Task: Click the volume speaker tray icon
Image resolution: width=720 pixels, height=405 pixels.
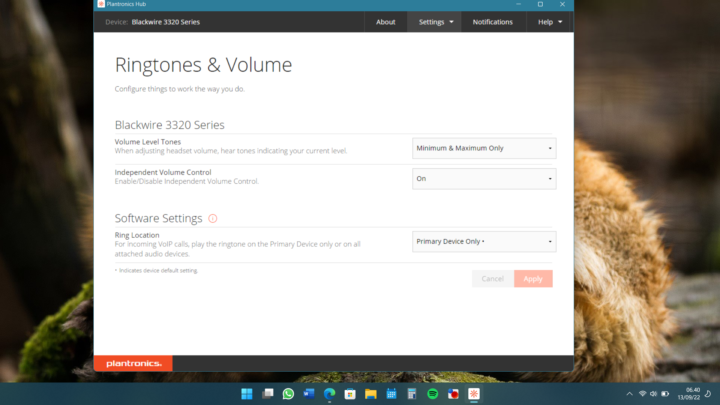Action: [653, 394]
